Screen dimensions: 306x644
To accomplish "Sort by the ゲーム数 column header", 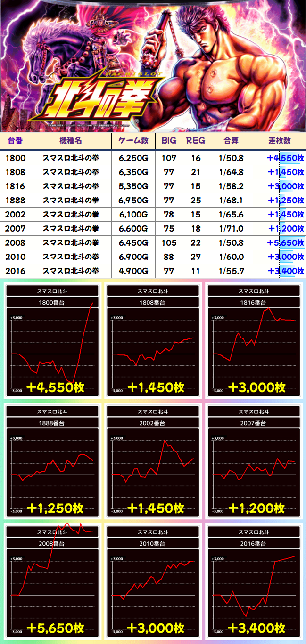I will point(133,140).
